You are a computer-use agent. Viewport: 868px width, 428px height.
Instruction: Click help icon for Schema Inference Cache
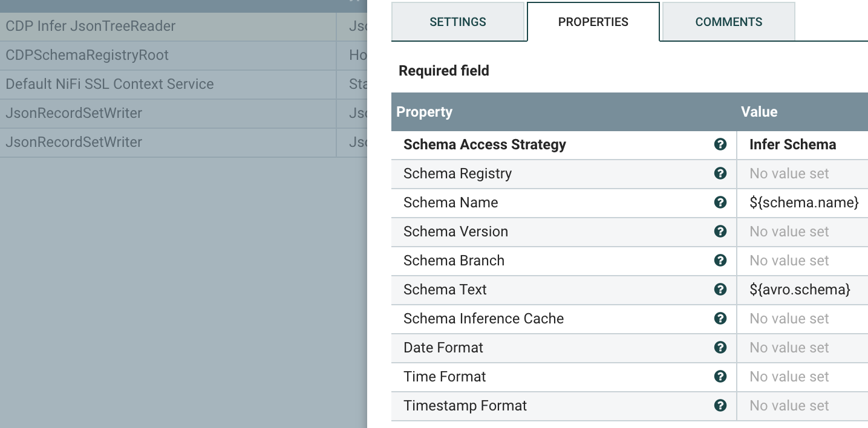pos(720,319)
